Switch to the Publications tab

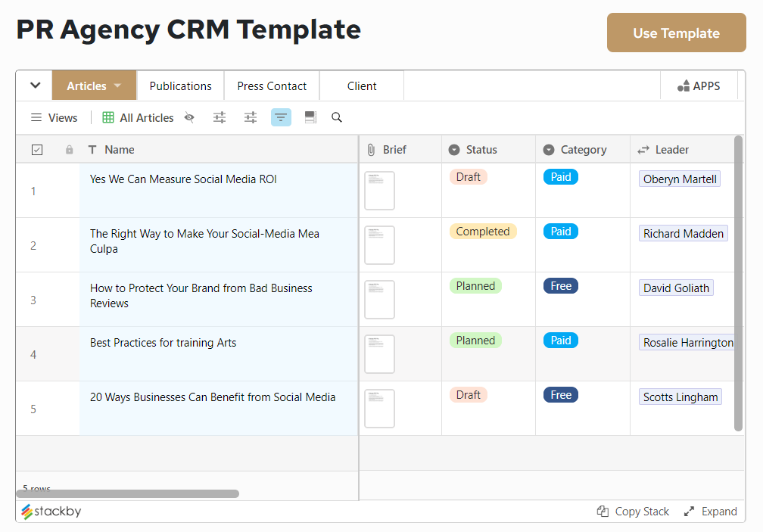(180, 86)
